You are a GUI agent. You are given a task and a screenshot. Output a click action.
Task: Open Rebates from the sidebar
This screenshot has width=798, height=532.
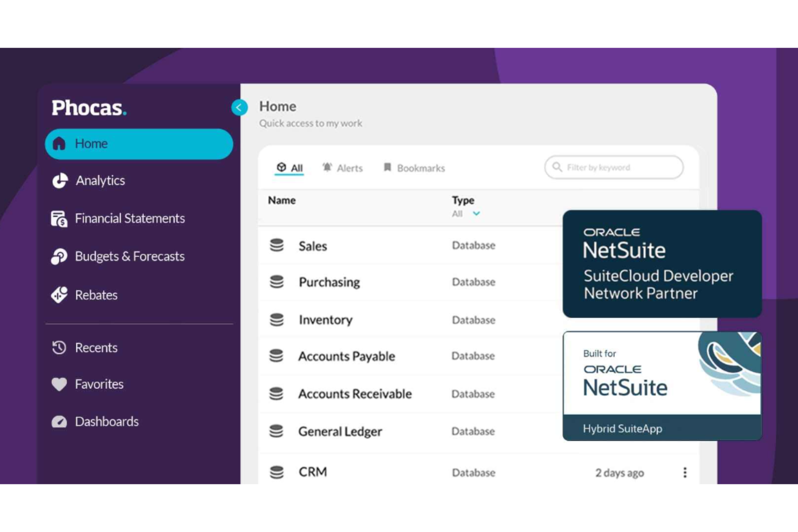click(x=96, y=295)
